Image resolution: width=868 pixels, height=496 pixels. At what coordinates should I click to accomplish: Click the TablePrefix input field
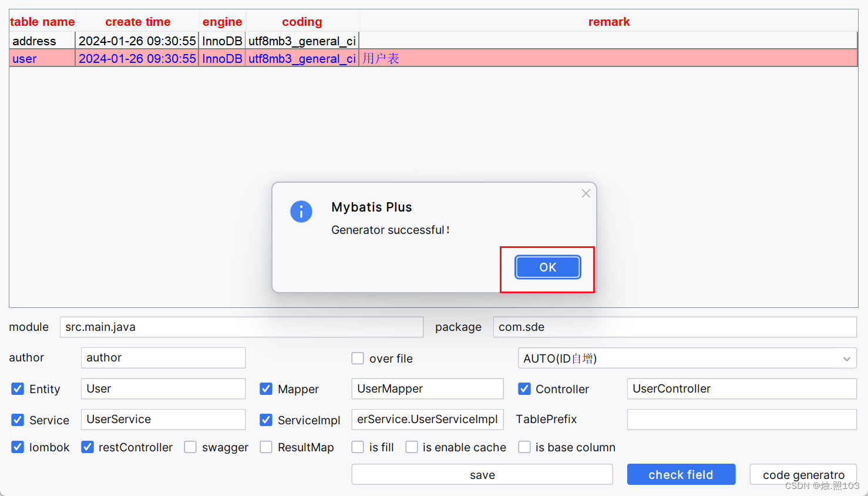pyautogui.click(x=742, y=419)
